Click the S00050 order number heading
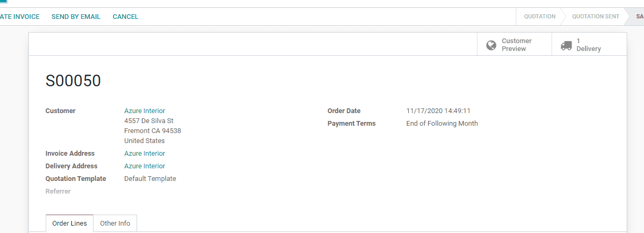This screenshot has height=233, width=644. tap(73, 81)
